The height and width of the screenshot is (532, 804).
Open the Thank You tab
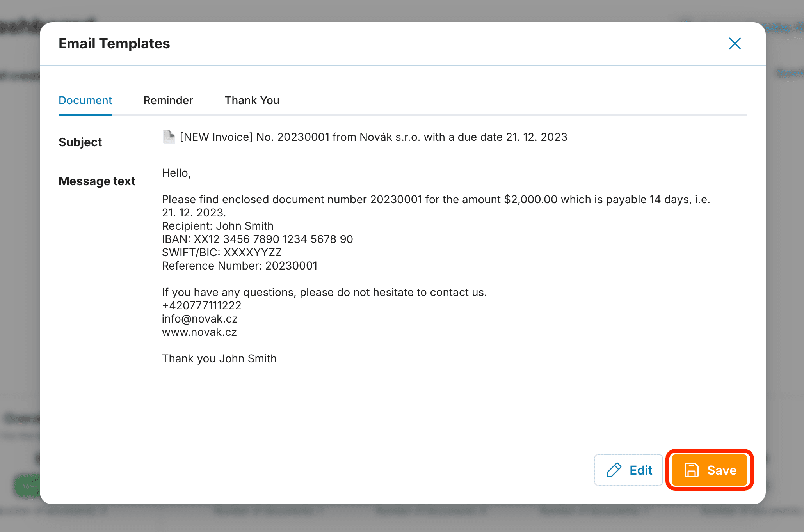(252, 100)
